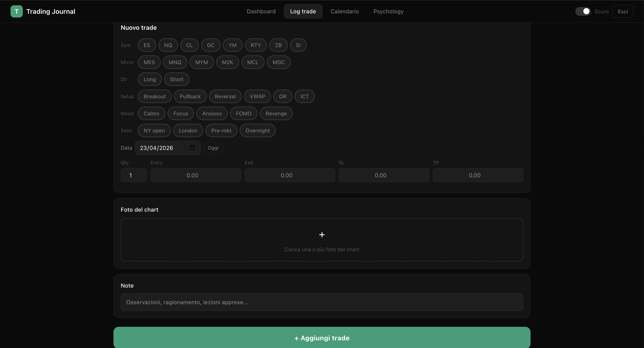Select the Long direction option
Image resolution: width=644 pixels, height=348 pixels.
(149, 79)
